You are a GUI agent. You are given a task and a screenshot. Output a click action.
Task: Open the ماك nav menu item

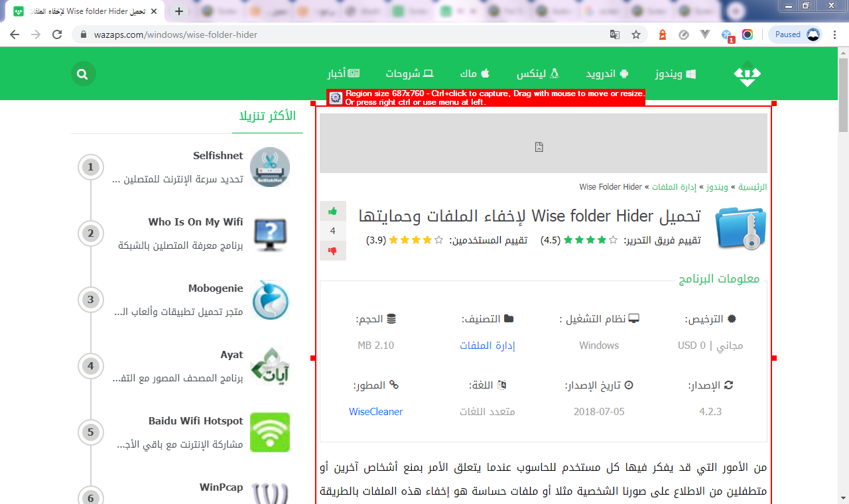point(475,74)
